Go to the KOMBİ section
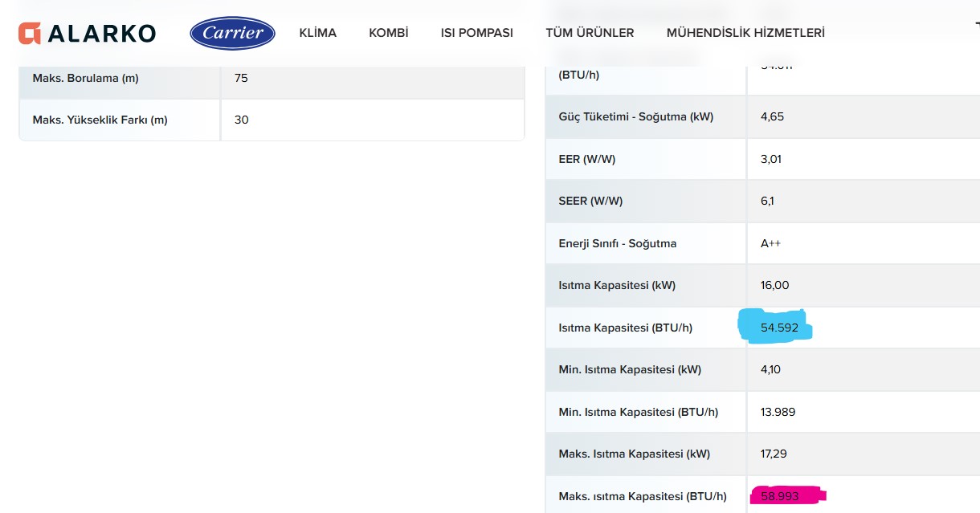Image resolution: width=980 pixels, height=513 pixels. click(389, 33)
